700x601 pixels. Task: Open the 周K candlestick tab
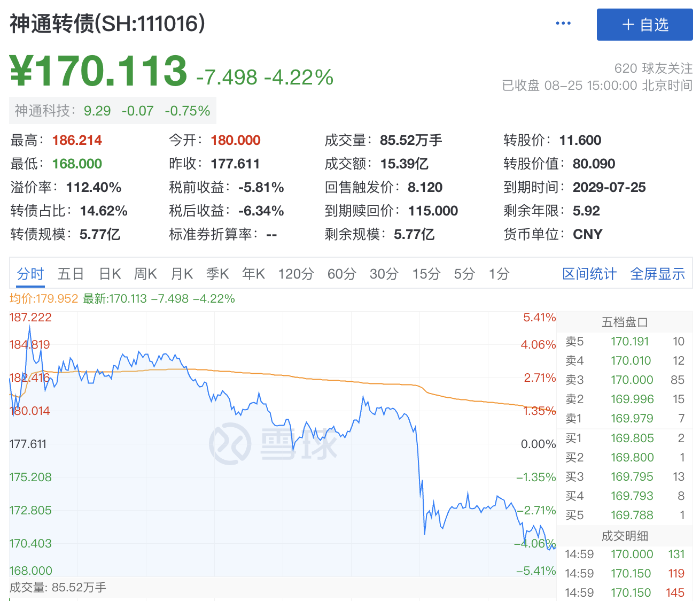pyautogui.click(x=145, y=274)
